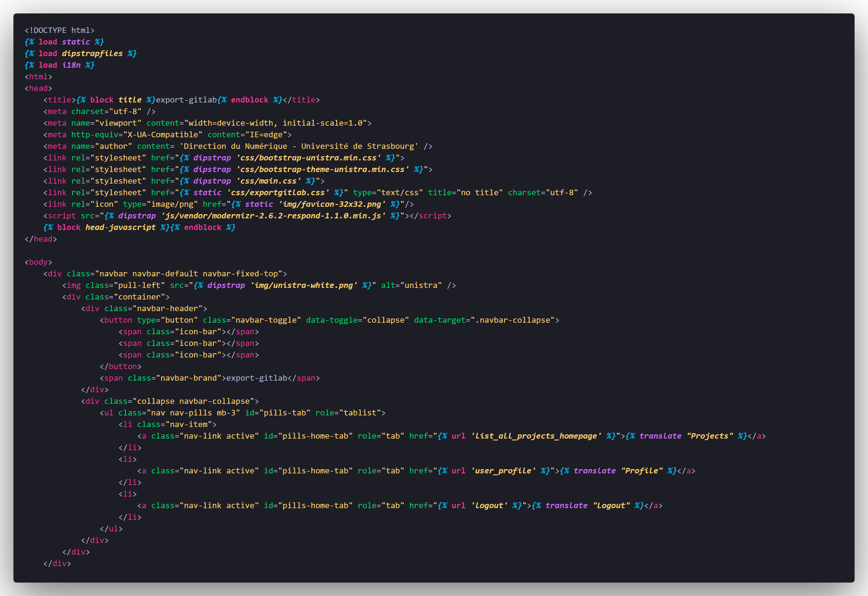868x596 pixels.
Task: Click the opening '<html>' tag
Action: (x=38, y=77)
